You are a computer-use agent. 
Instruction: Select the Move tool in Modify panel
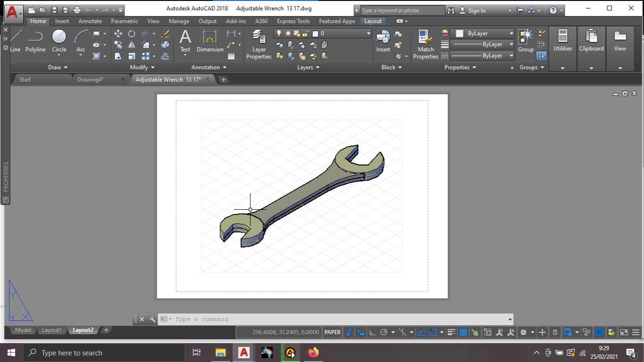point(118,33)
